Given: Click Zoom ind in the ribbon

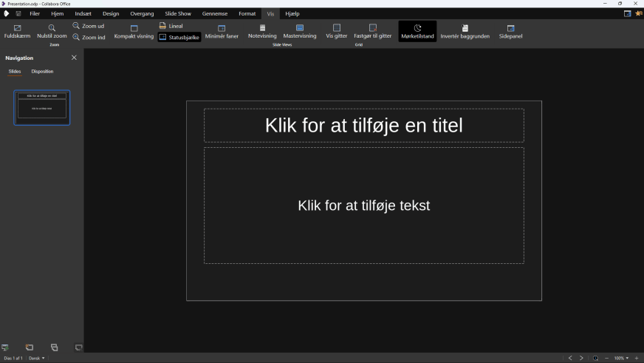Looking at the screenshot, I should pos(89,37).
